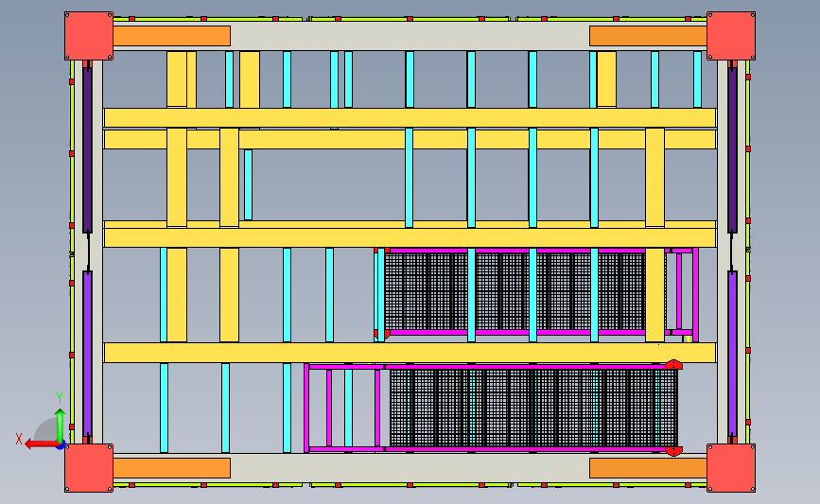The width and height of the screenshot is (820, 504).
Task: Click the green Y axis arrow of the triad
Action: click(61, 426)
